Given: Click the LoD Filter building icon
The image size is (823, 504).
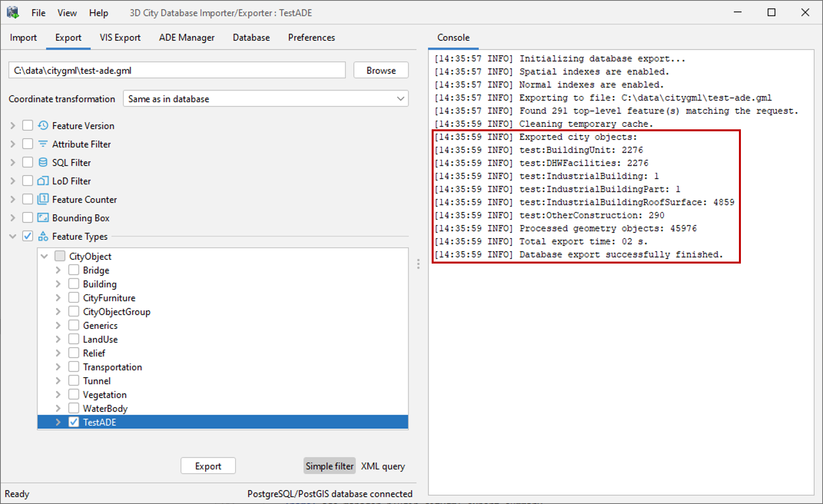Looking at the screenshot, I should pyautogui.click(x=43, y=181).
